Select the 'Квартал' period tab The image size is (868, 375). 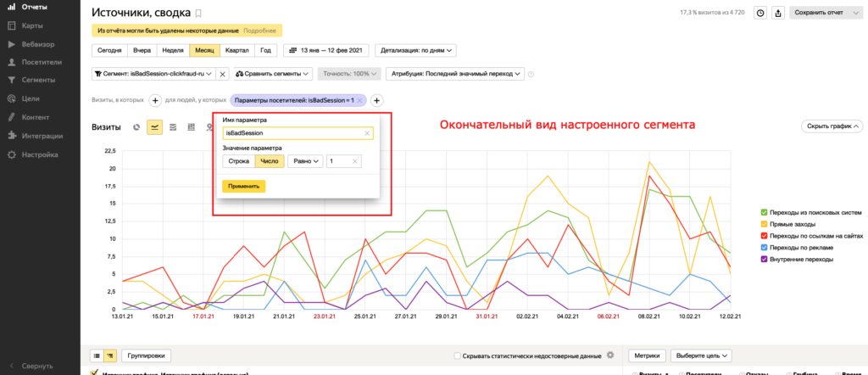(x=237, y=50)
